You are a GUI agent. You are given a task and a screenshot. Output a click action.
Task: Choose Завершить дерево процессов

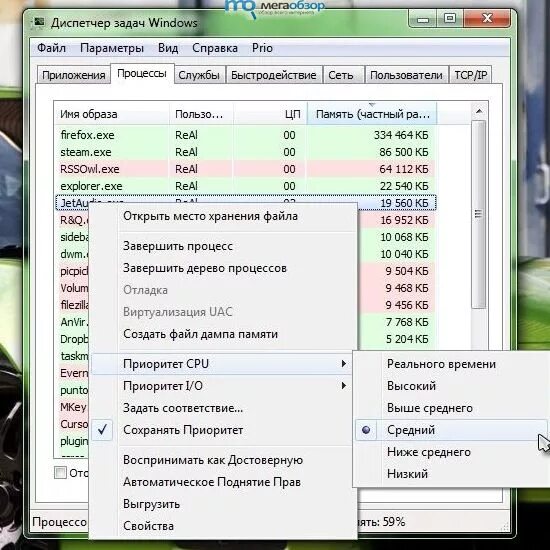pos(224,268)
